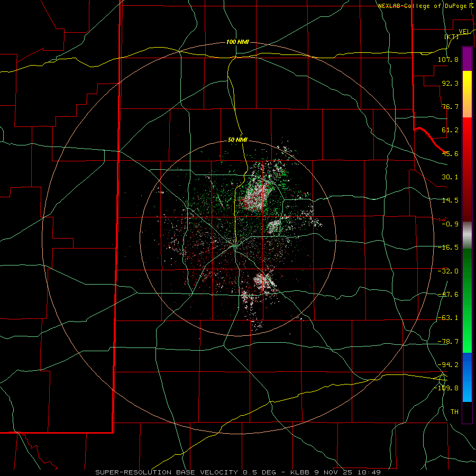Pick the blue segment of the color scale
This screenshot has width=476, height=476.
(467, 377)
